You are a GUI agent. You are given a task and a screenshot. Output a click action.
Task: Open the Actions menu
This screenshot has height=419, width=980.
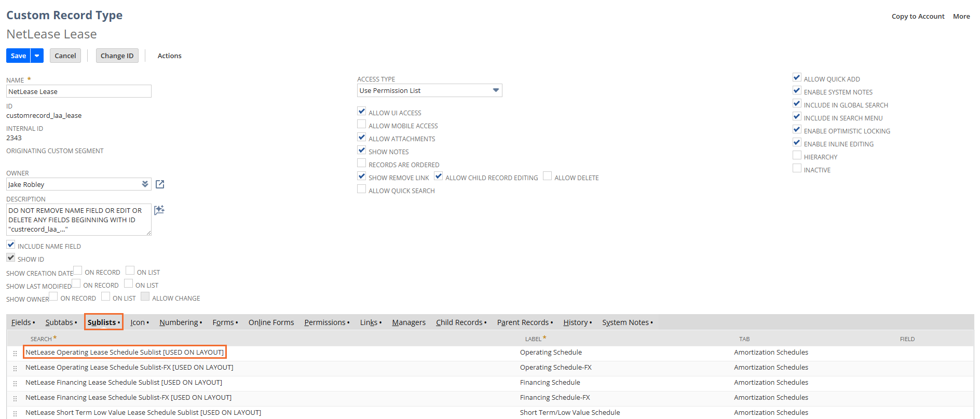coord(169,56)
